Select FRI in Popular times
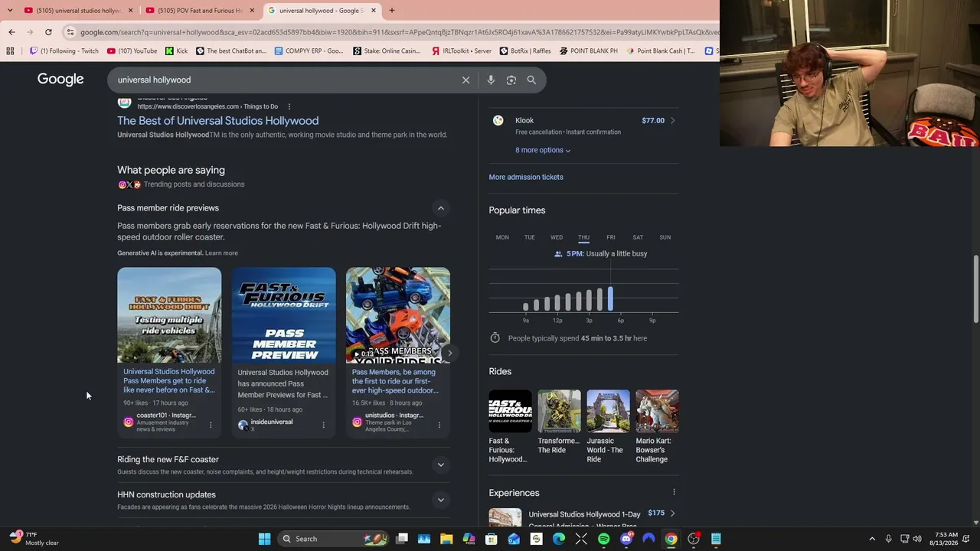The width and height of the screenshot is (980, 551). tap(611, 237)
